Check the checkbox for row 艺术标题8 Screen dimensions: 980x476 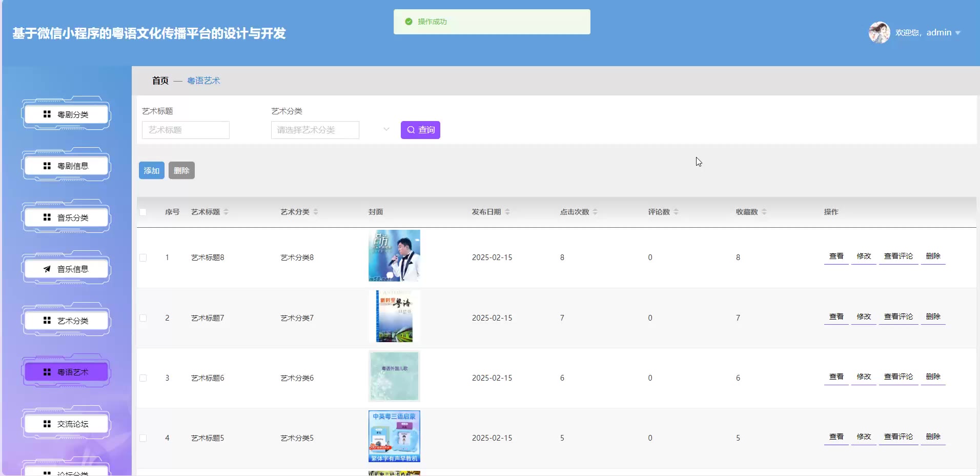pos(143,257)
